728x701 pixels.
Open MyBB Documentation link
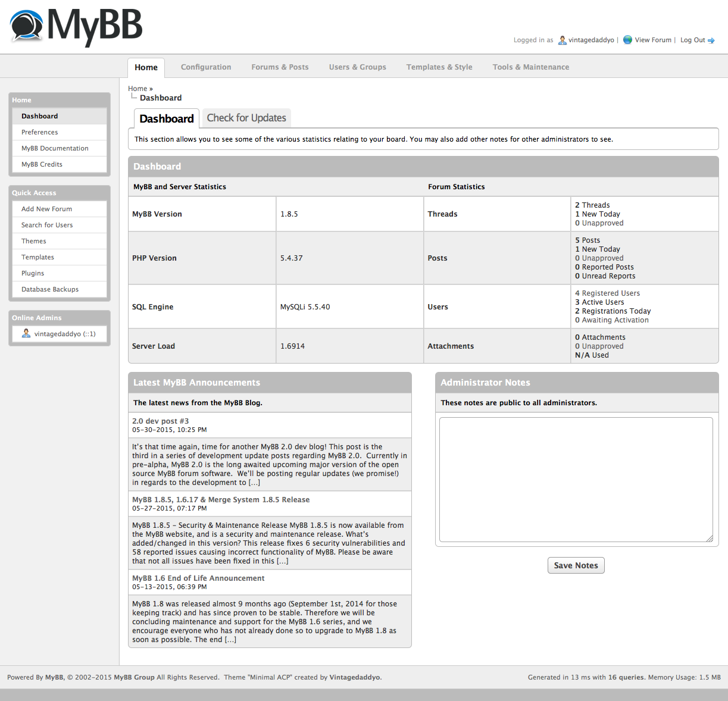55,148
